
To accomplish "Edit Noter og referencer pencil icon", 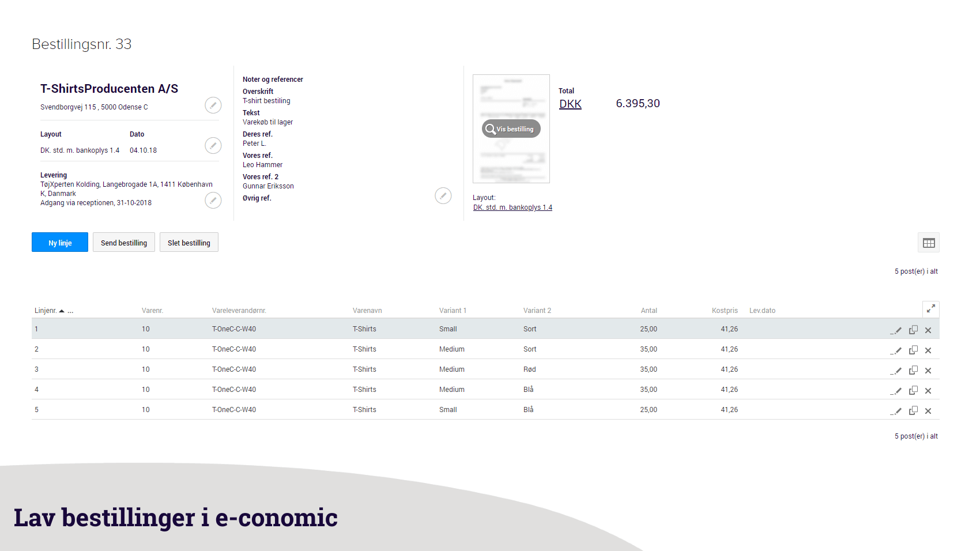I will coord(443,196).
